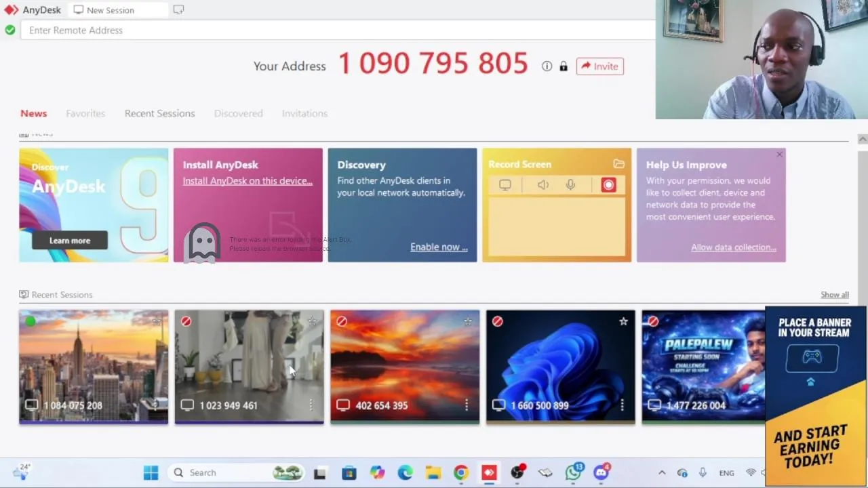868x488 pixels.
Task: Click Enable now link in Discovery card
Action: (x=439, y=247)
